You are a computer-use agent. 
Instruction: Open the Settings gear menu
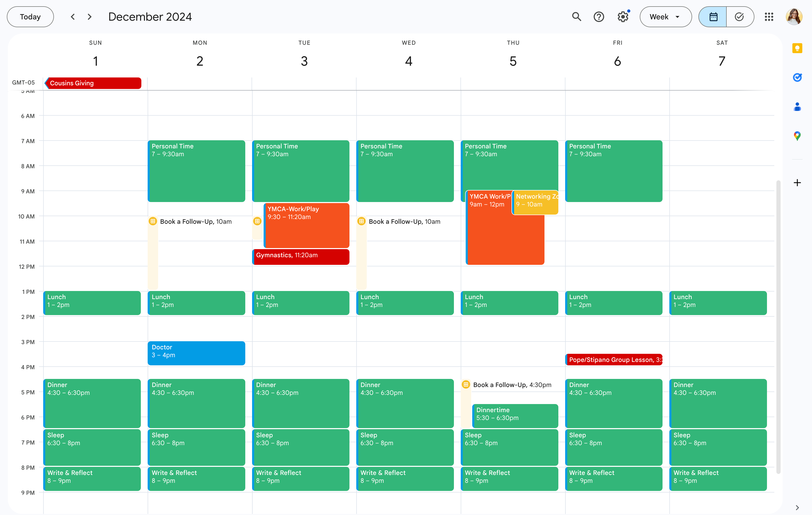click(x=623, y=17)
